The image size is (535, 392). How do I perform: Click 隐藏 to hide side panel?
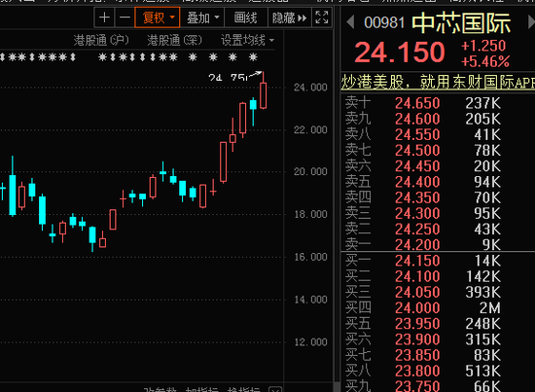(289, 18)
